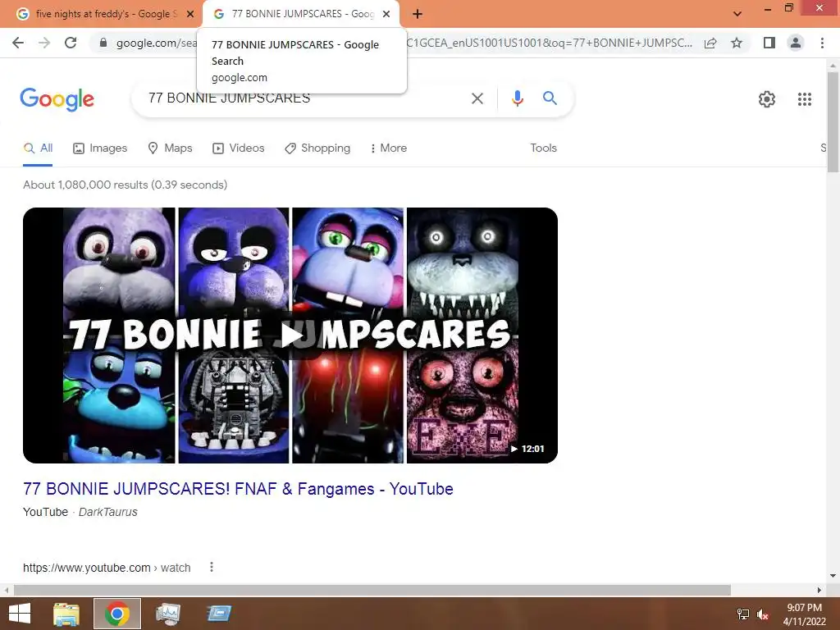Switch to Maps results
The height and width of the screenshot is (630, 840).
coord(170,148)
